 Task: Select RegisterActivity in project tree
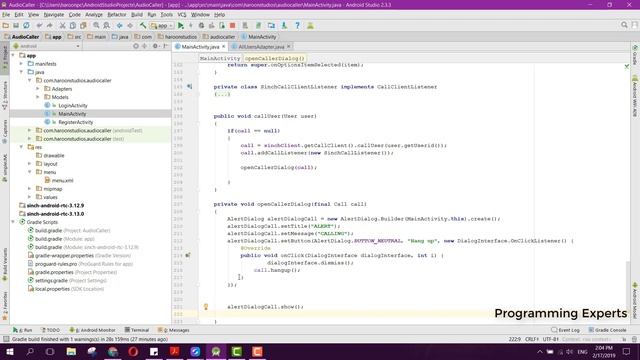(76, 122)
